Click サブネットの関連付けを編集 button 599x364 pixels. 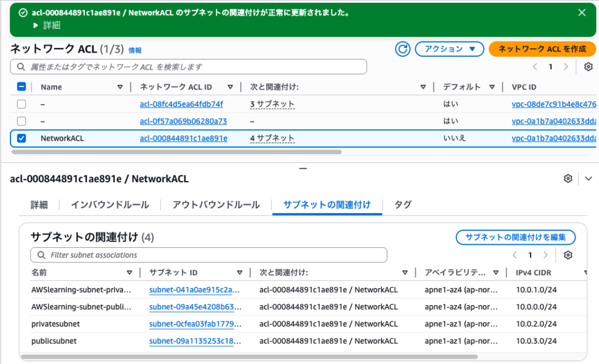point(515,237)
